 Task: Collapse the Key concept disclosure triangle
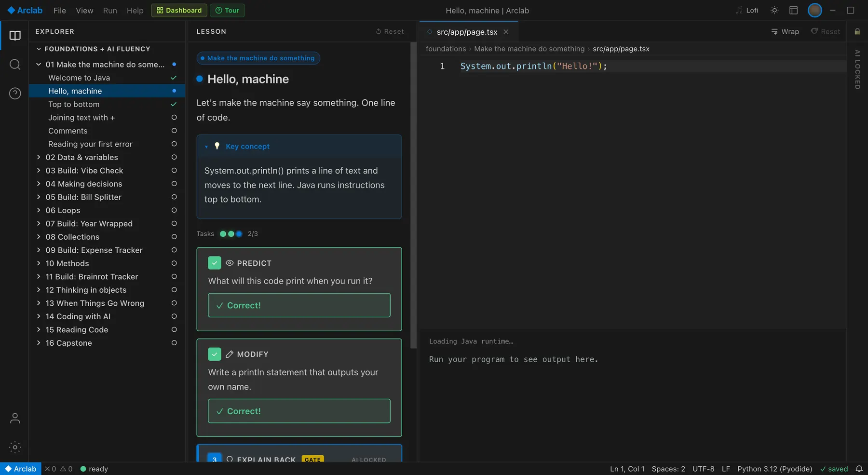pyautogui.click(x=206, y=147)
